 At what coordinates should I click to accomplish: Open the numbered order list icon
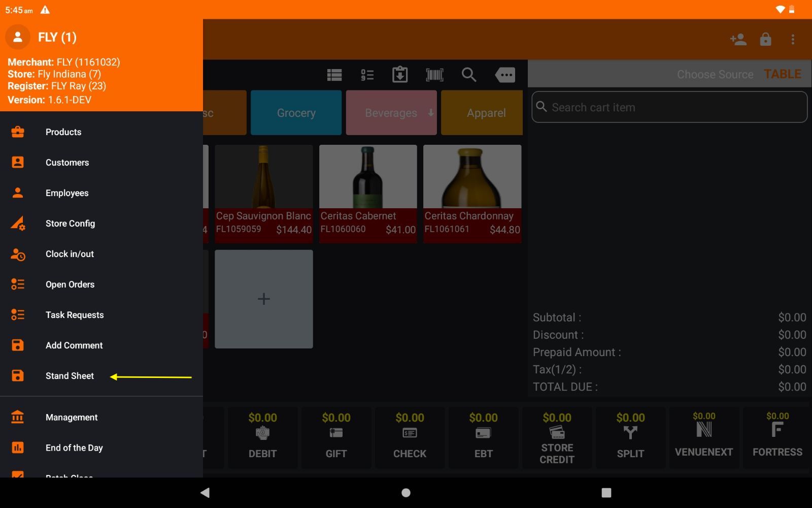pos(367,75)
